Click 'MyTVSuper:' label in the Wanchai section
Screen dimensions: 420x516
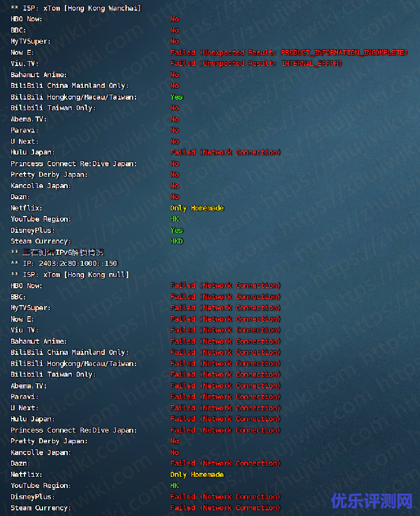[31, 41]
